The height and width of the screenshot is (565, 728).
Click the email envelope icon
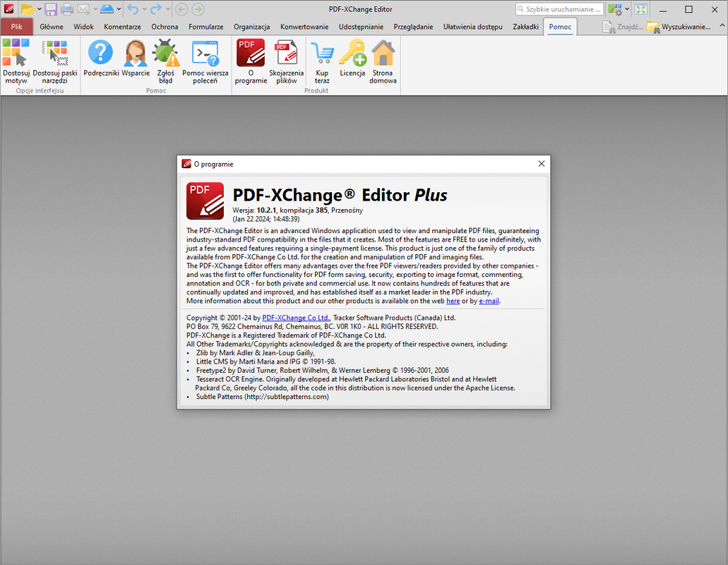pos(83,9)
